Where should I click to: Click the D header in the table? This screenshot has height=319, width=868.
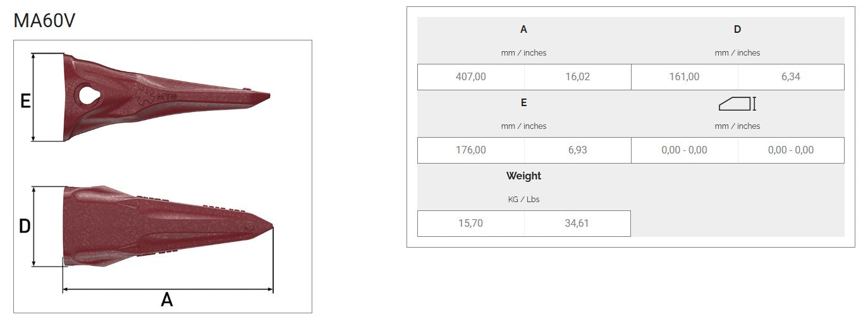[x=737, y=29]
